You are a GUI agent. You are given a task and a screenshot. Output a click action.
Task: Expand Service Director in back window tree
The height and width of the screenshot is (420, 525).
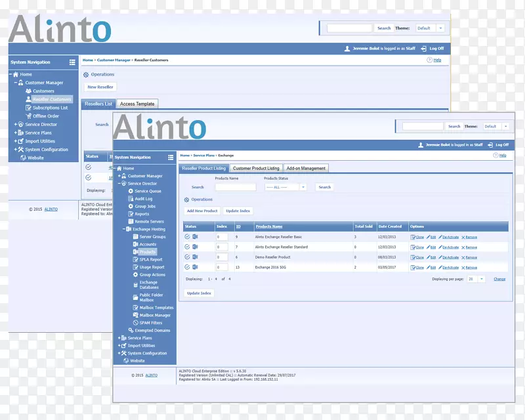[x=15, y=125]
